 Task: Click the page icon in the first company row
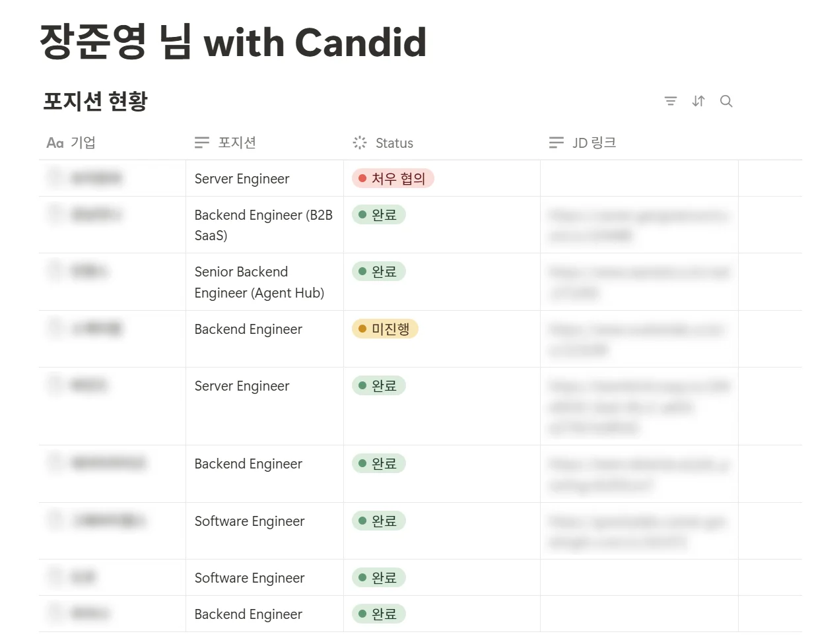tap(55, 178)
